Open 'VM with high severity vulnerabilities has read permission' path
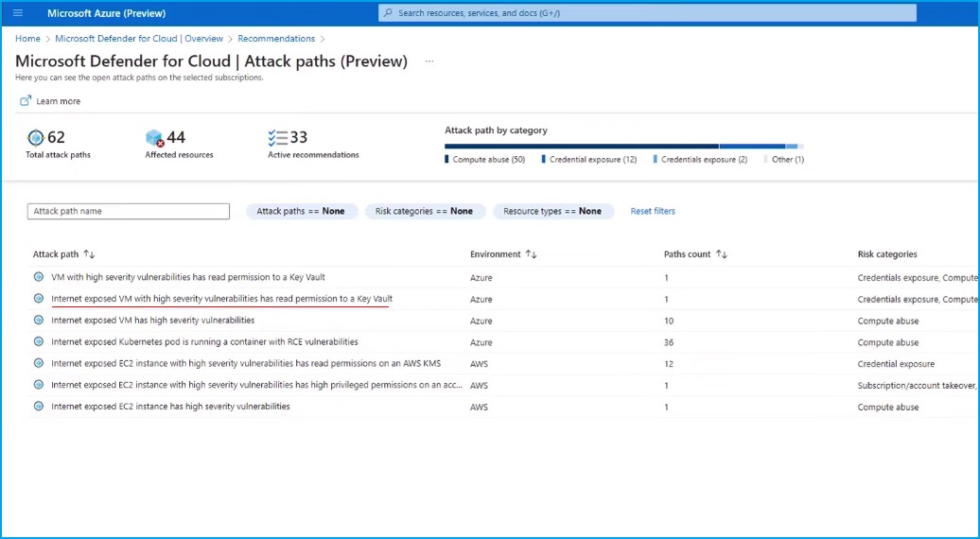 click(188, 277)
